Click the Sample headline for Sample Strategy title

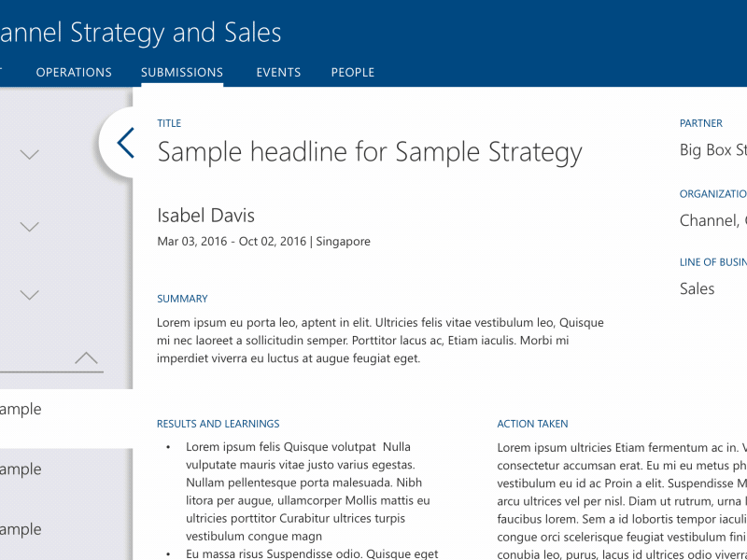coord(370,152)
